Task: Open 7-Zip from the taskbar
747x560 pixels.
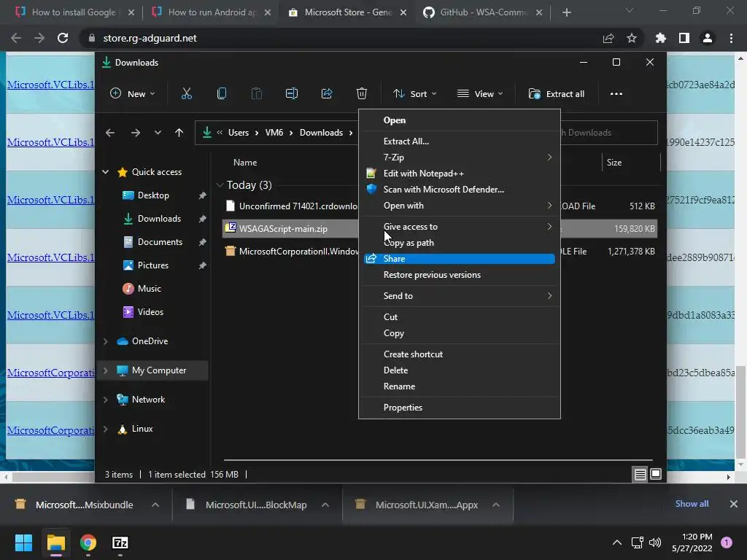Action: [x=120, y=542]
